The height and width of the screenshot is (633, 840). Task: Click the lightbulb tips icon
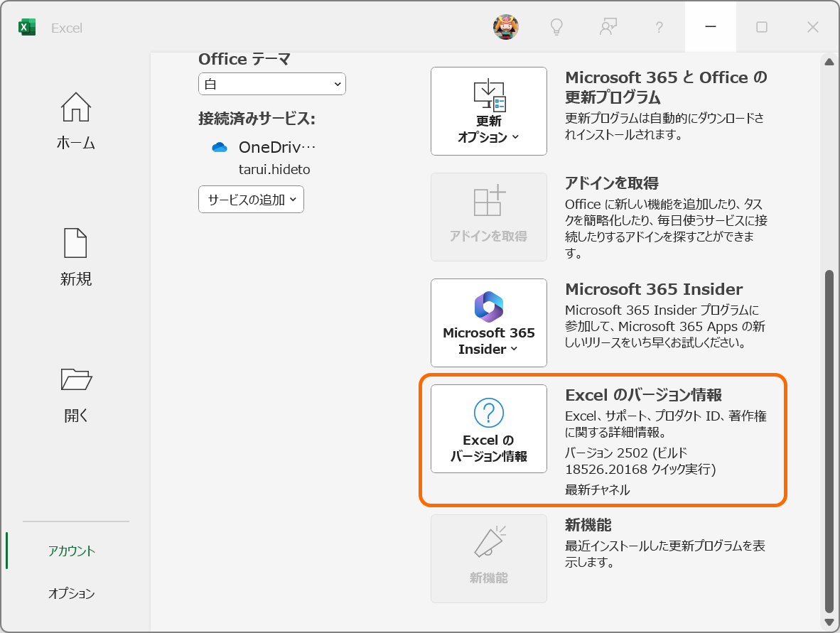coord(556,27)
